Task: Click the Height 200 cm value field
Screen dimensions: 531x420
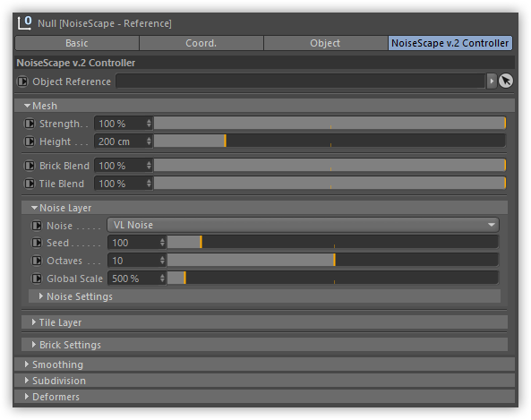Action: pos(120,141)
